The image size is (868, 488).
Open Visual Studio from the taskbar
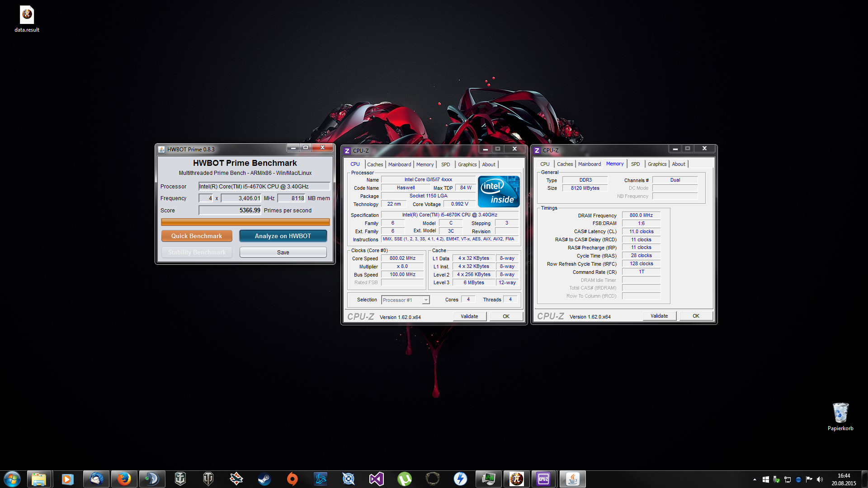[377, 479]
